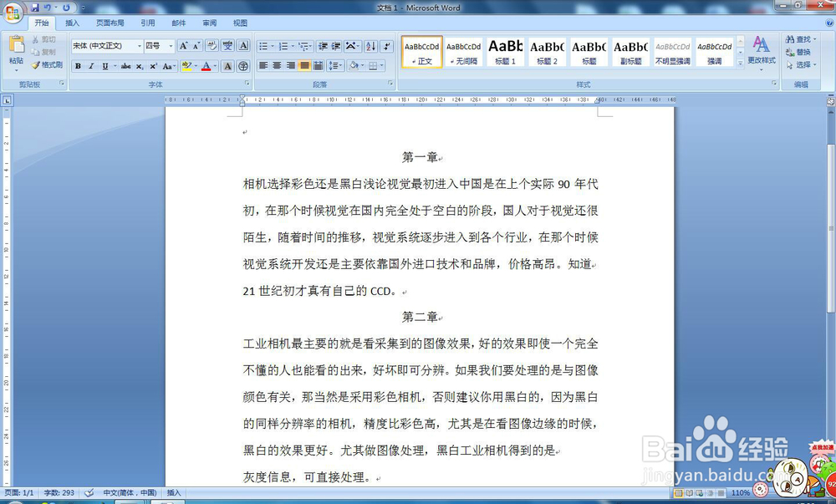Activate the subscript icon
Screen dimensions: 836x504
(x=139, y=65)
